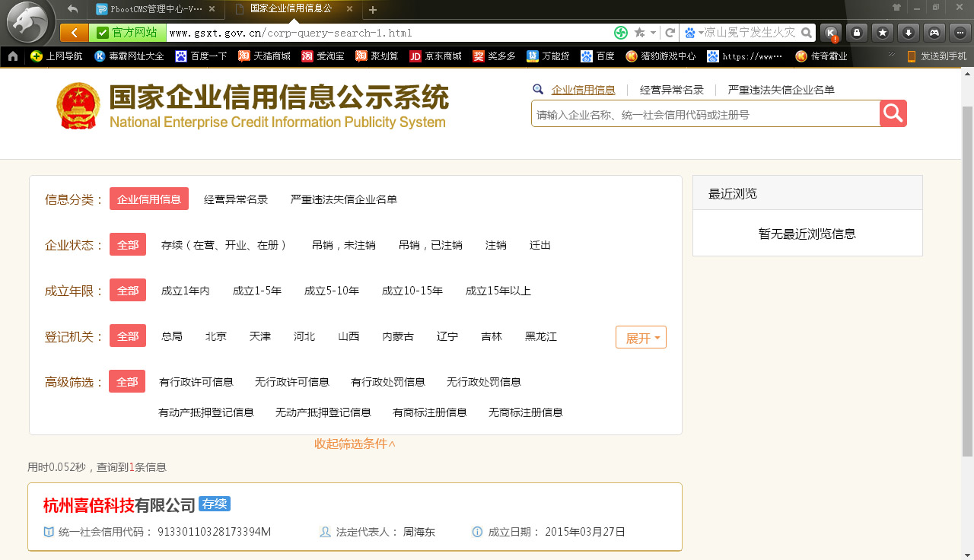Select the 成立1-5年 founding years filter
Image resolution: width=974 pixels, height=560 pixels.
pos(258,290)
